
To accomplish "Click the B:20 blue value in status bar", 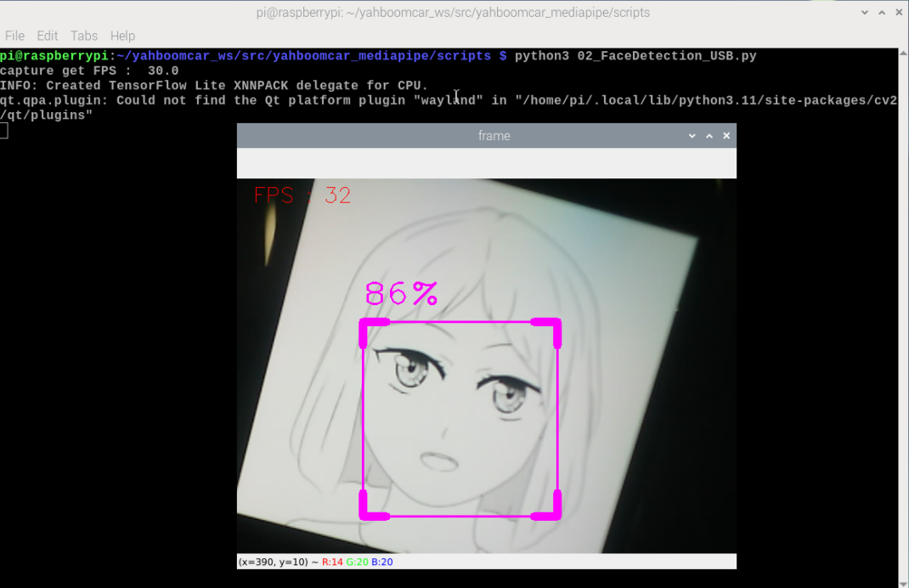I will [382, 562].
